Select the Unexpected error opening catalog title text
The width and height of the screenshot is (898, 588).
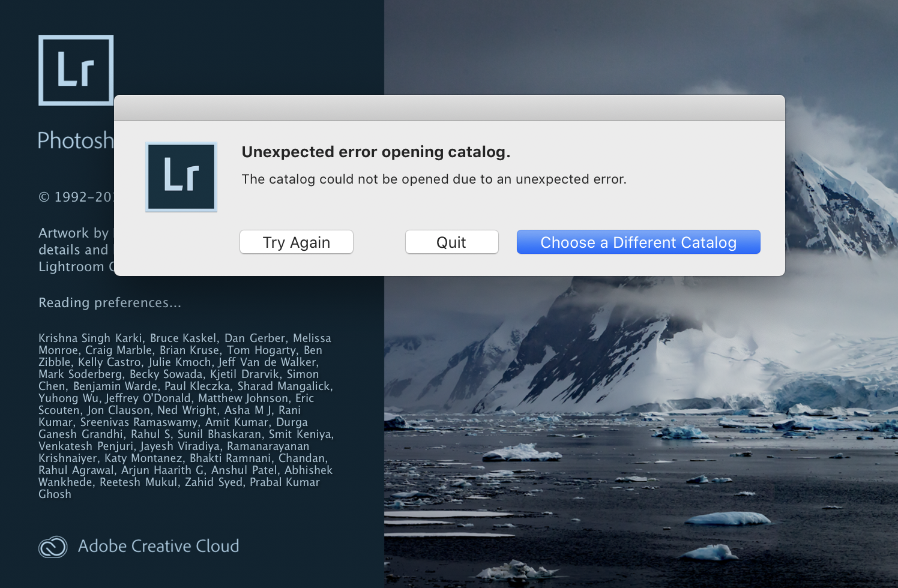click(376, 152)
